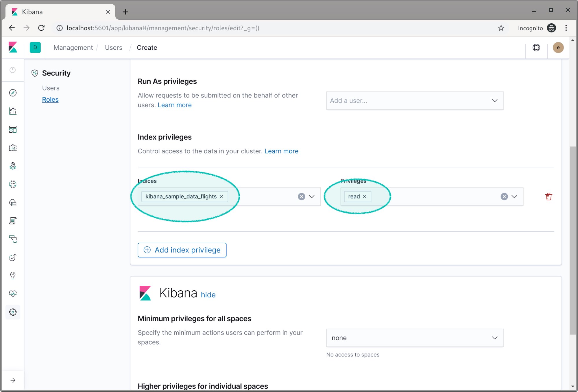
Task: Hide the Kibana section using hide link
Action: pos(208,294)
